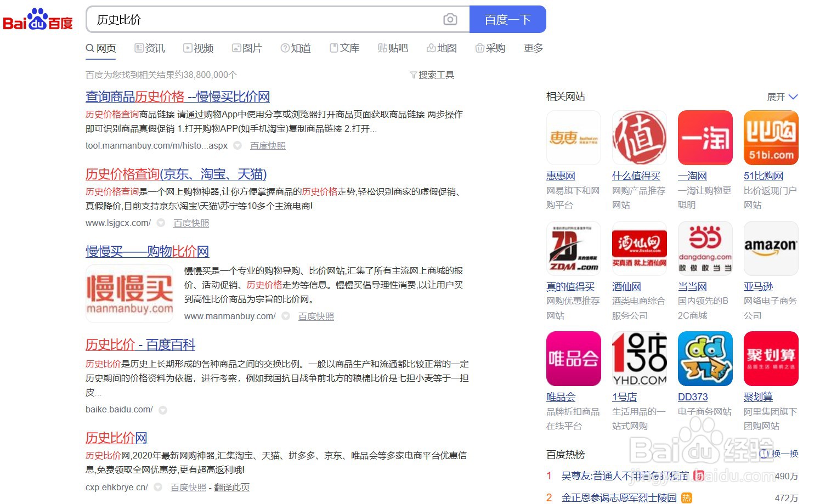Open the 一淘网 text link

(x=692, y=176)
